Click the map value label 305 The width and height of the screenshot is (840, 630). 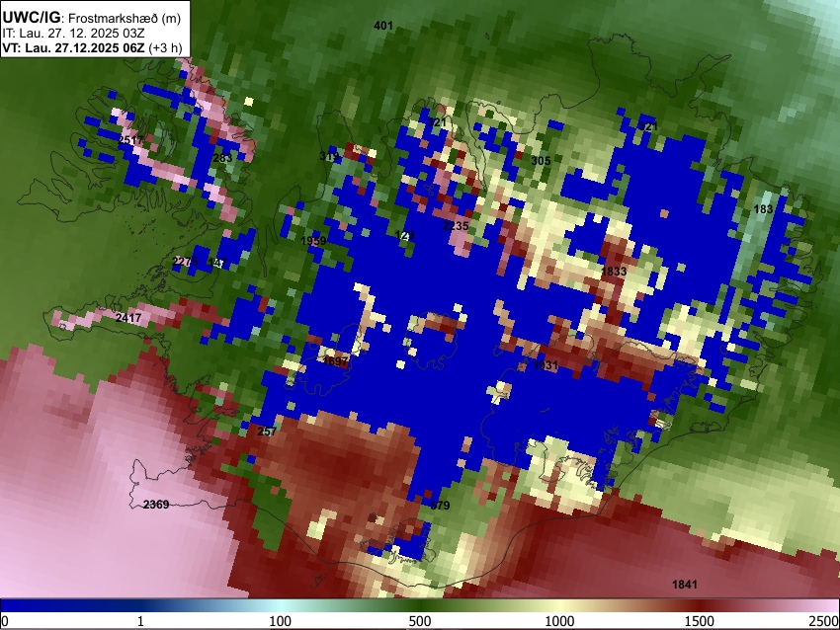point(541,161)
